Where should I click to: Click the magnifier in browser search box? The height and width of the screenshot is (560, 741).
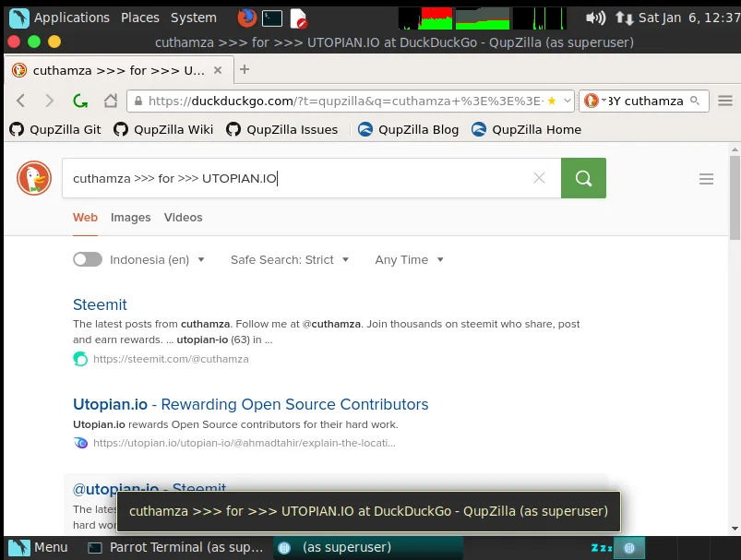(694, 101)
